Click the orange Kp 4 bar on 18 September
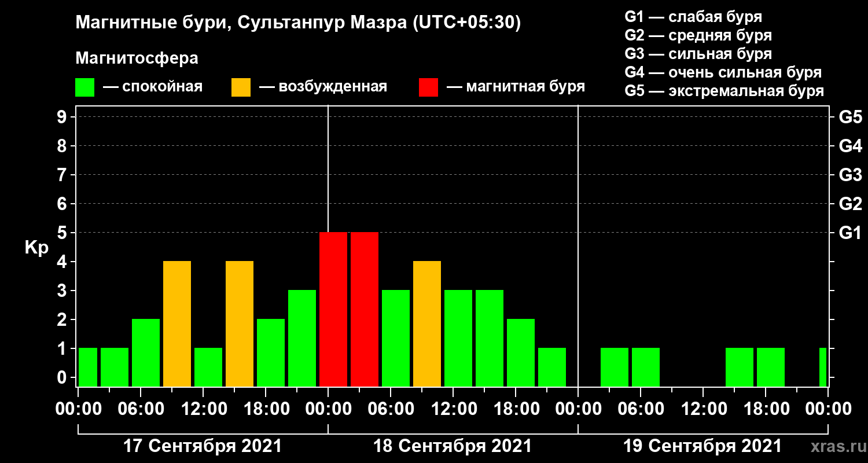The width and height of the screenshot is (868, 463). (x=427, y=324)
